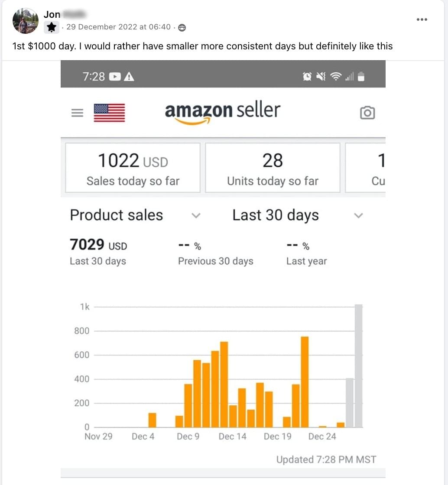448x485 pixels.
Task: Click the YouTube notification icon in status bar
Action: coord(115,77)
